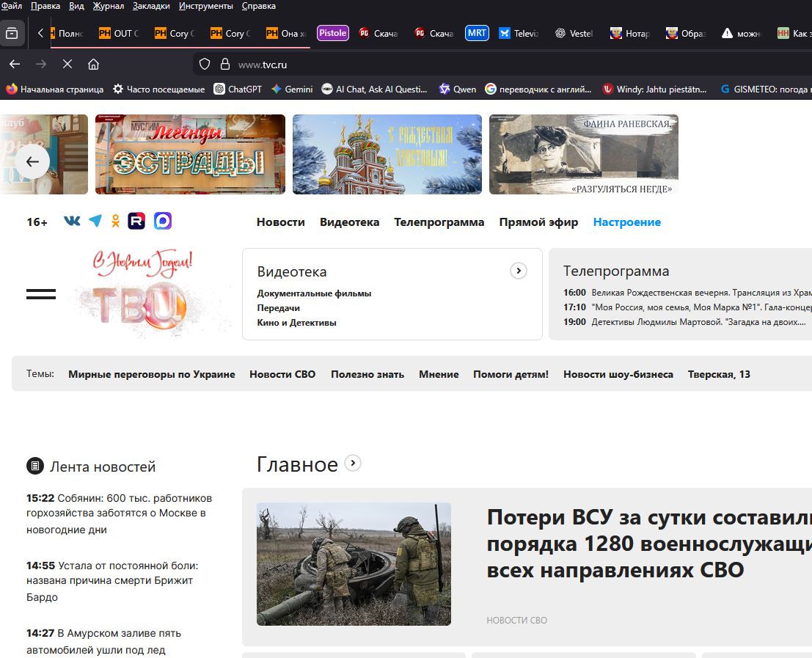Click the arrow next to Главное heading
This screenshot has height=658, width=812.
(353, 463)
